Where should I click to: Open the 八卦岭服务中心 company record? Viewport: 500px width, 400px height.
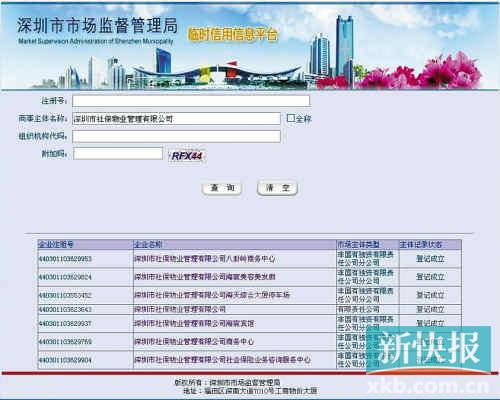(x=205, y=259)
